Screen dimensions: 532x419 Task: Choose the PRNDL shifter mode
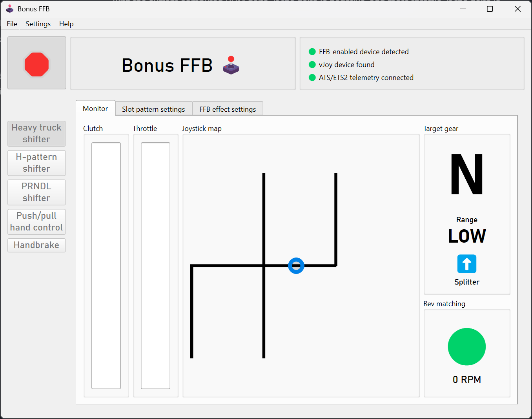36,192
